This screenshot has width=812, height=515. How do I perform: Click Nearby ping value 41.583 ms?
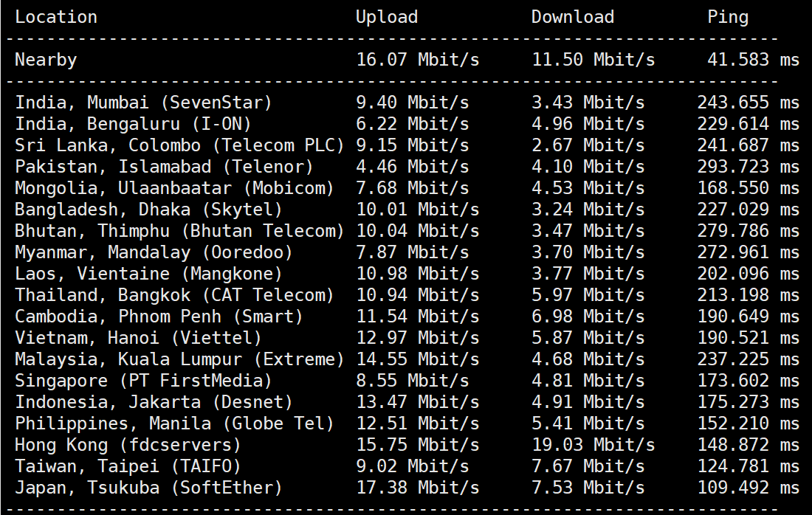coord(753,60)
